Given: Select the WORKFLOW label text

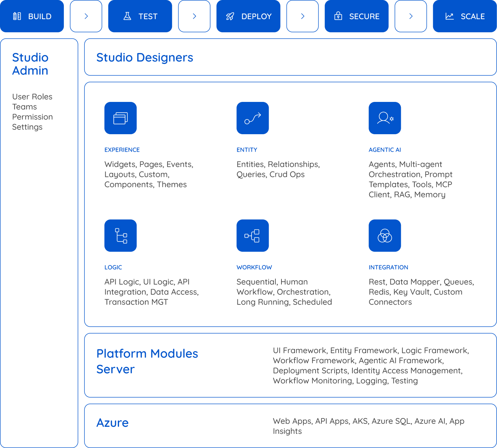Looking at the screenshot, I should (x=254, y=267).
